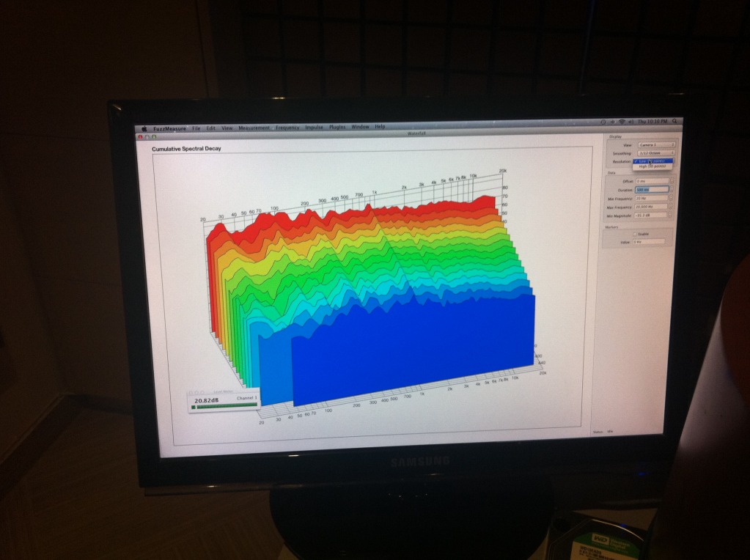Viewport: 750px width, 560px height.
Task: Select the Low resolution option
Action: pyautogui.click(x=652, y=161)
